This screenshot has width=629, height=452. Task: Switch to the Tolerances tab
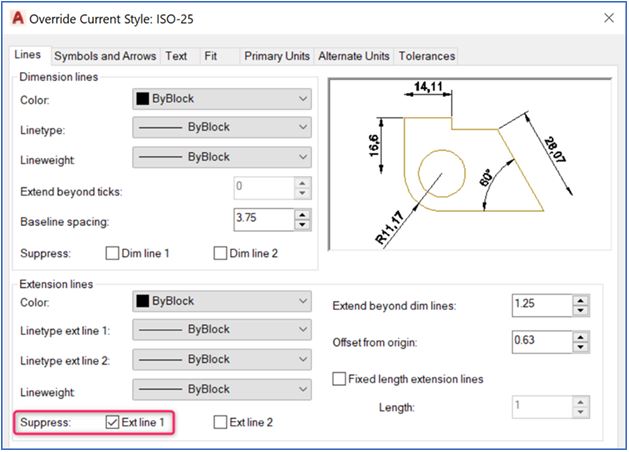point(427,56)
